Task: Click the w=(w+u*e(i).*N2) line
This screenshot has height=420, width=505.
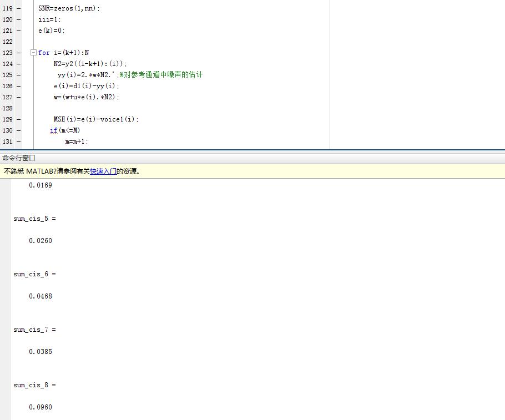Action: [87, 97]
